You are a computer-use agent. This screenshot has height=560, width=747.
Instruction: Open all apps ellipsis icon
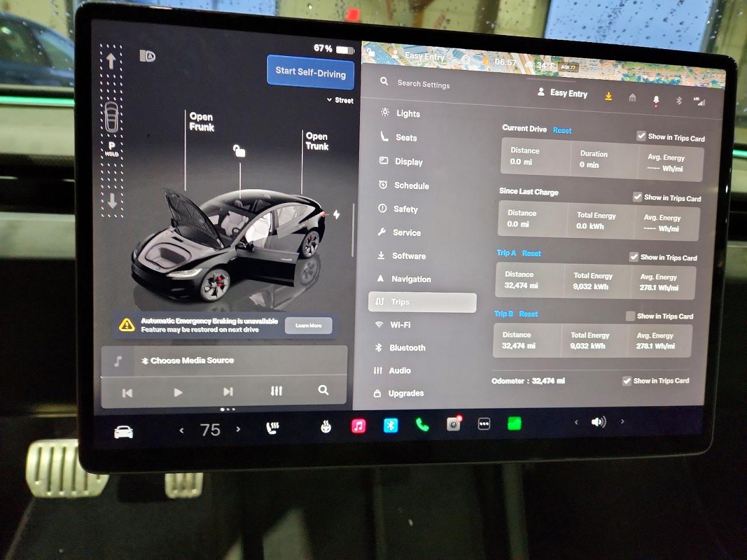(x=484, y=424)
